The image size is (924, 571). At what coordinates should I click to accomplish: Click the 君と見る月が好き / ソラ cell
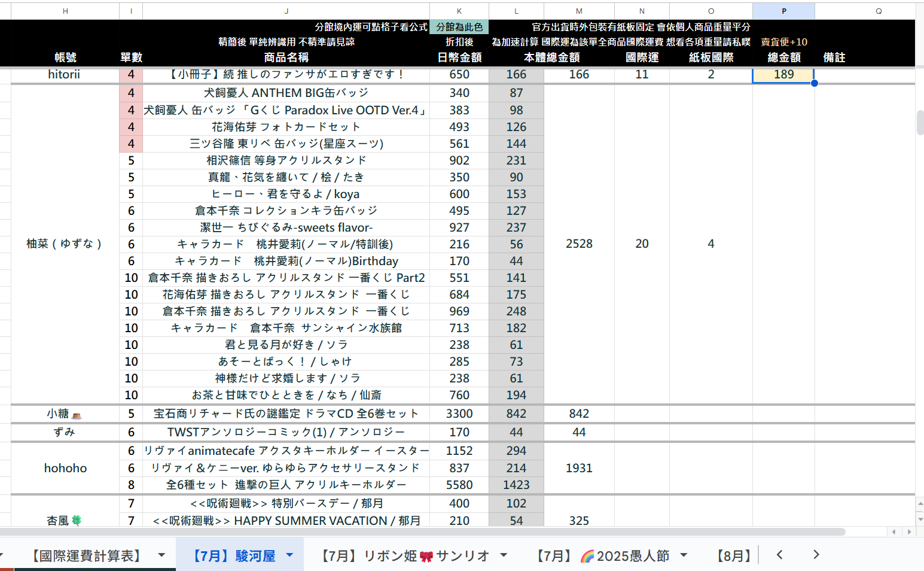(286, 345)
